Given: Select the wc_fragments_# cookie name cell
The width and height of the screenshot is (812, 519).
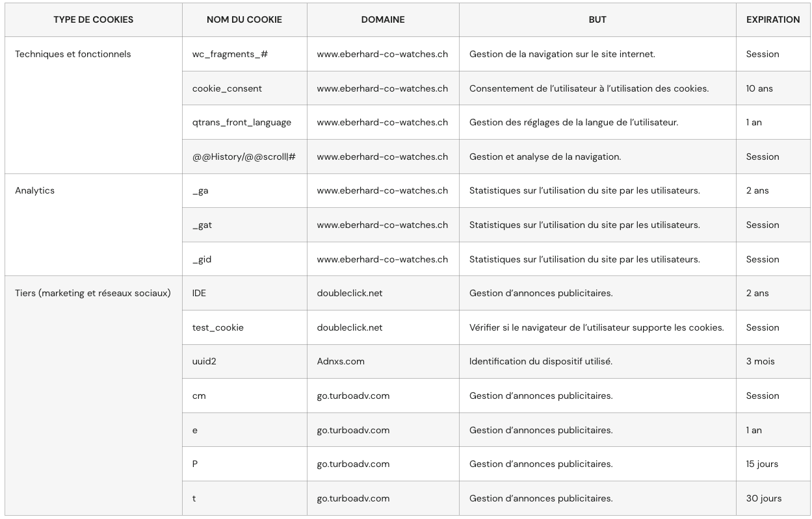Looking at the screenshot, I should pos(230,54).
